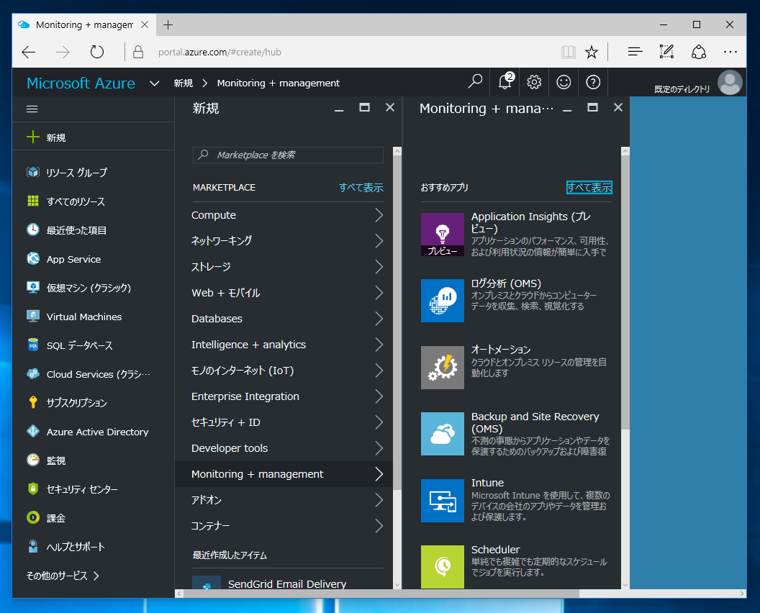Expand the ネットワーキング category

click(x=287, y=241)
